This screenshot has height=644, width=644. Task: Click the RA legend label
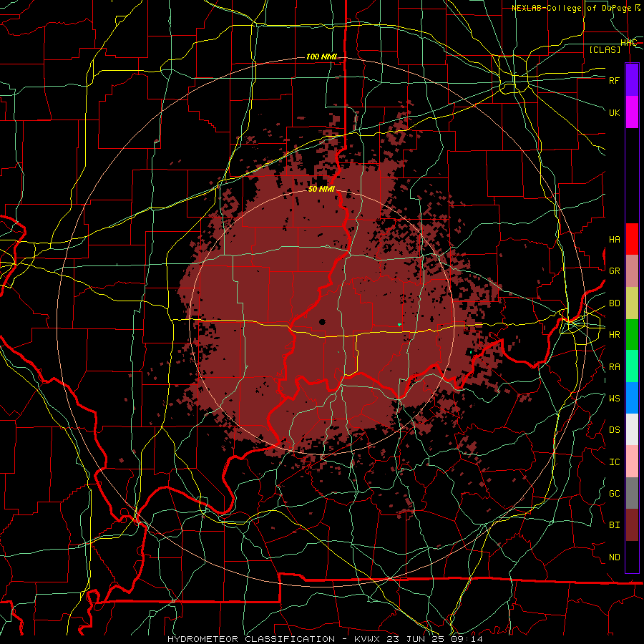point(614,367)
